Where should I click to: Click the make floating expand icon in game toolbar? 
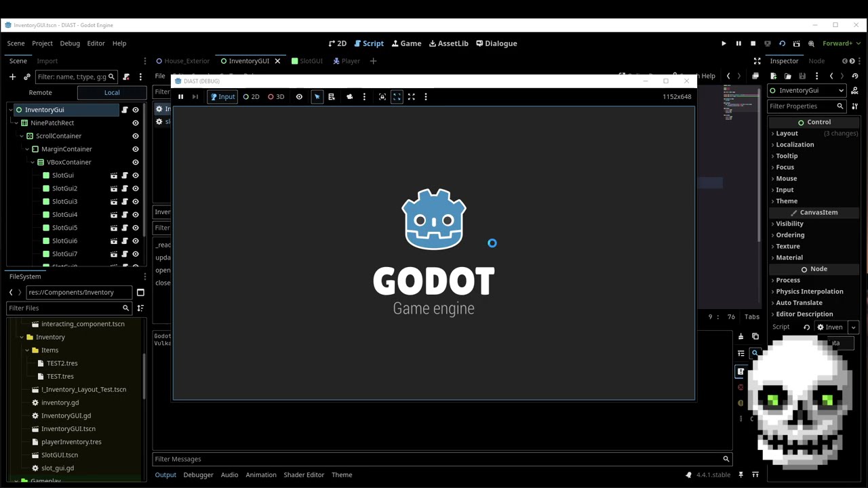point(411,97)
